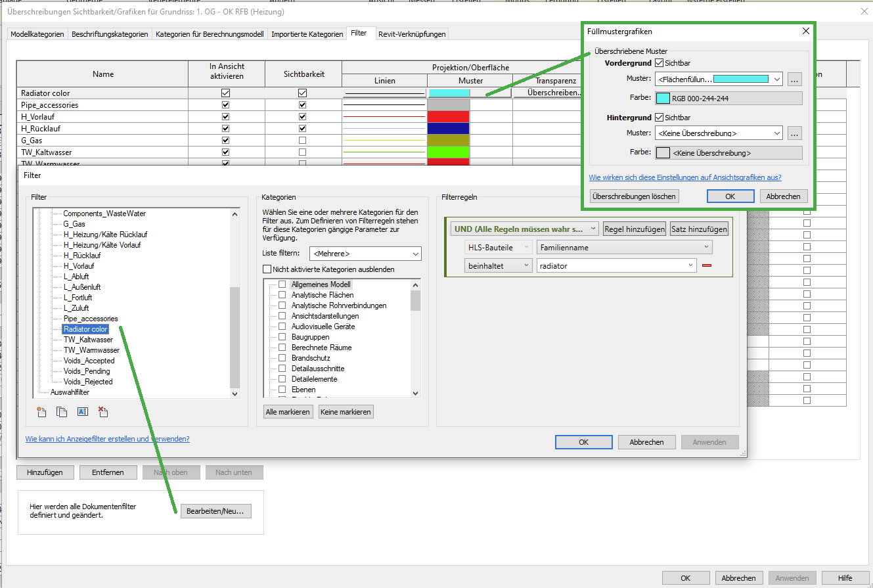Open the Revit-Verknüpfungen tab
This screenshot has width=873, height=588.
point(412,34)
